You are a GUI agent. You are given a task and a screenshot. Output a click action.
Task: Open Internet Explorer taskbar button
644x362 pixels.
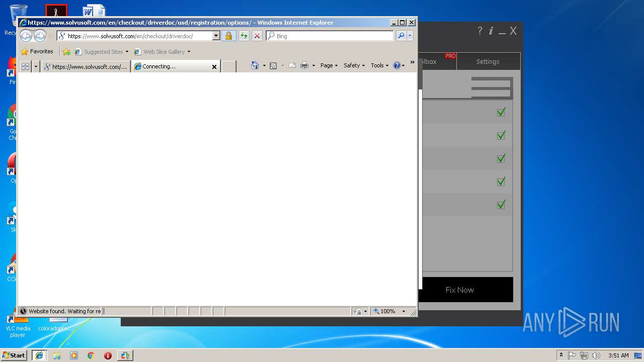(x=39, y=355)
